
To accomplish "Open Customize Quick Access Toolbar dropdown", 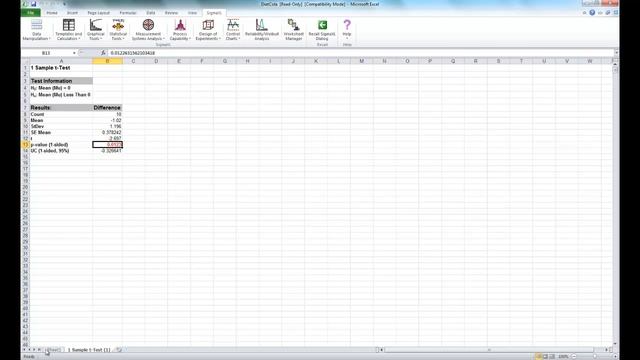I will [x=64, y=4].
